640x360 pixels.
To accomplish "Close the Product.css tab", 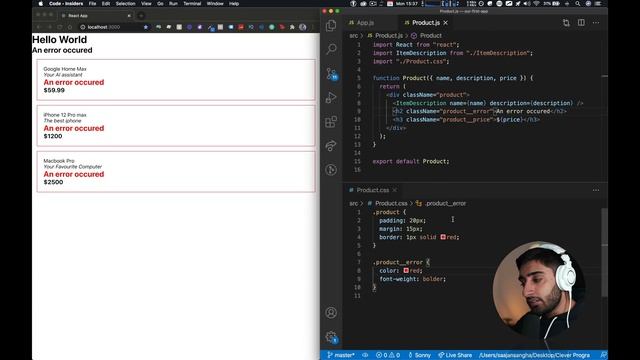I will (x=395, y=190).
